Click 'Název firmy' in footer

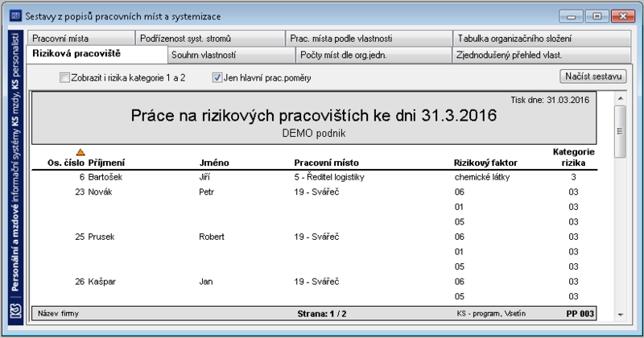click(x=58, y=313)
